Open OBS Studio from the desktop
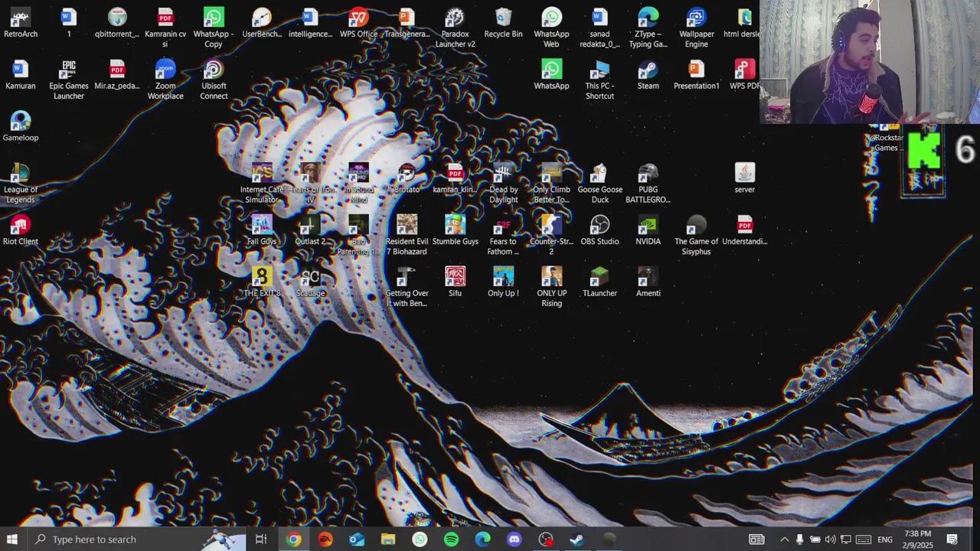This screenshot has height=551, width=980. click(599, 230)
